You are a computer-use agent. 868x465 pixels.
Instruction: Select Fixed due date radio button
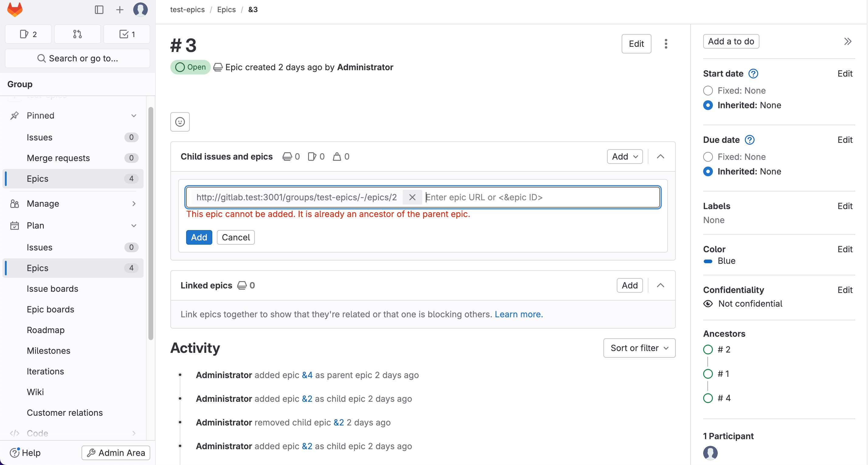click(708, 157)
